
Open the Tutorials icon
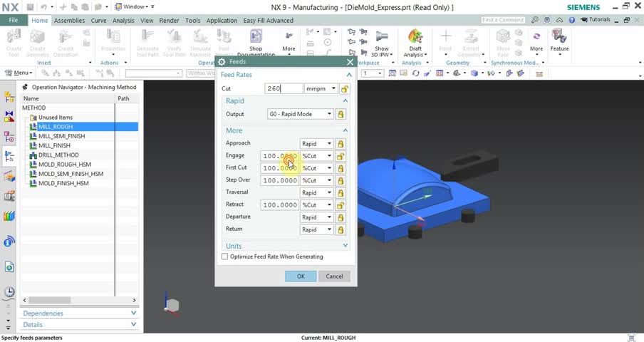595,20
